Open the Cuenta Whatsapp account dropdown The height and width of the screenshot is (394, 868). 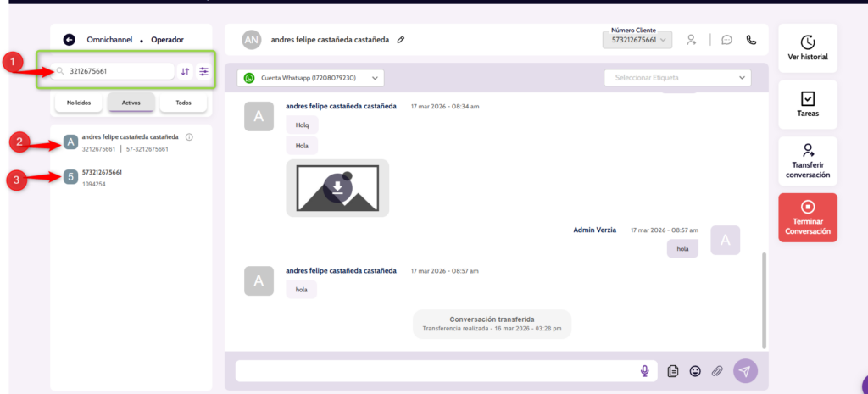pyautogui.click(x=310, y=78)
